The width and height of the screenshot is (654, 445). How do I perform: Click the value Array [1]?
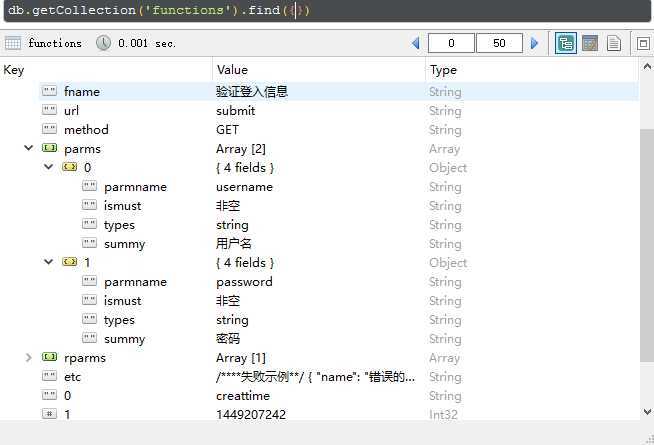click(x=241, y=358)
